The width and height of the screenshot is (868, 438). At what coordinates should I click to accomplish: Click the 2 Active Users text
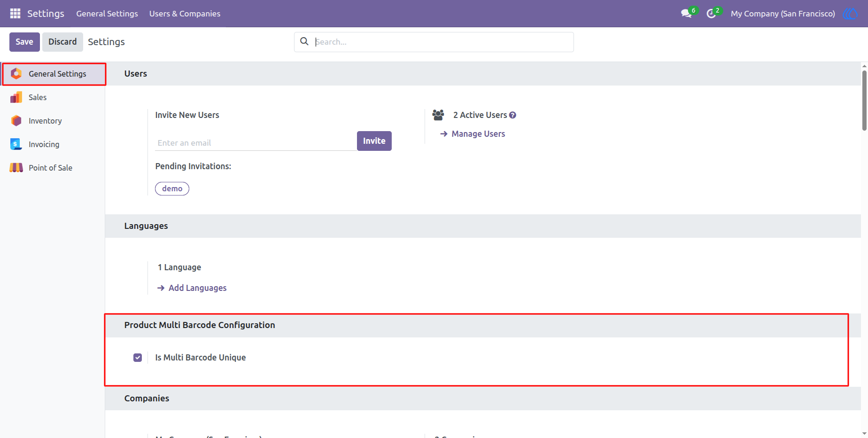pos(480,115)
